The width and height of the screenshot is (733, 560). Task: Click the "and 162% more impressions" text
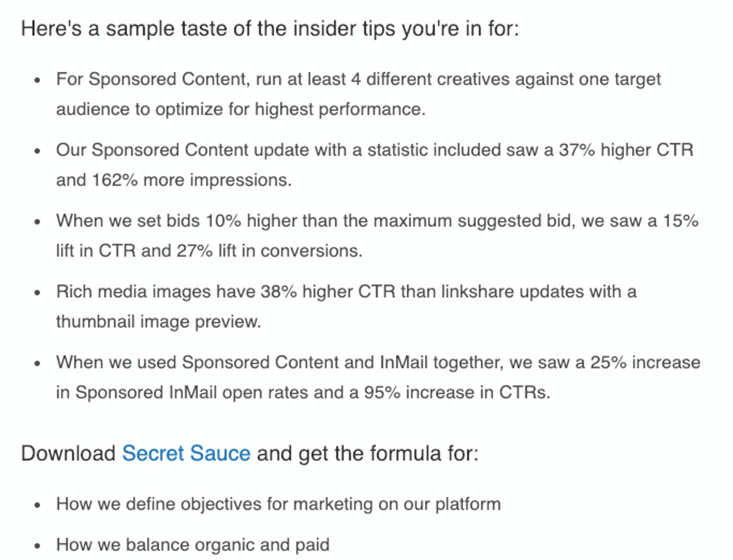[174, 180]
